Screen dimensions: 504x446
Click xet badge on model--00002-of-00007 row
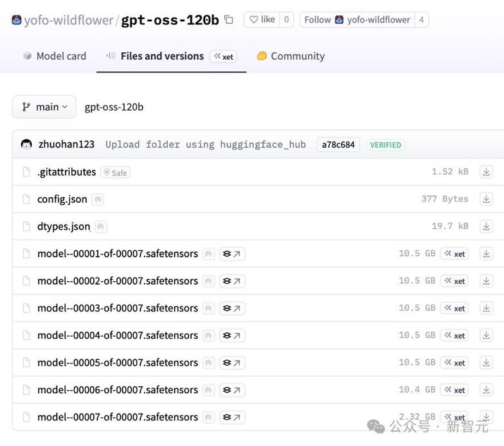coord(455,281)
